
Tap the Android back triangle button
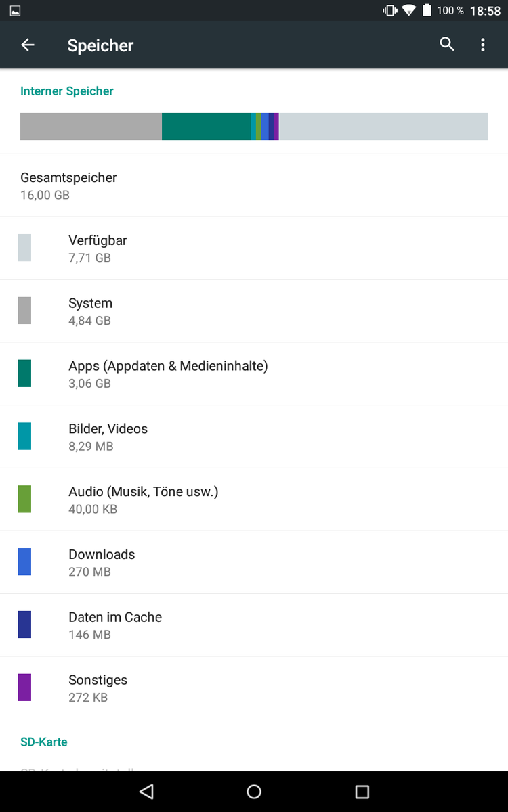point(146,791)
